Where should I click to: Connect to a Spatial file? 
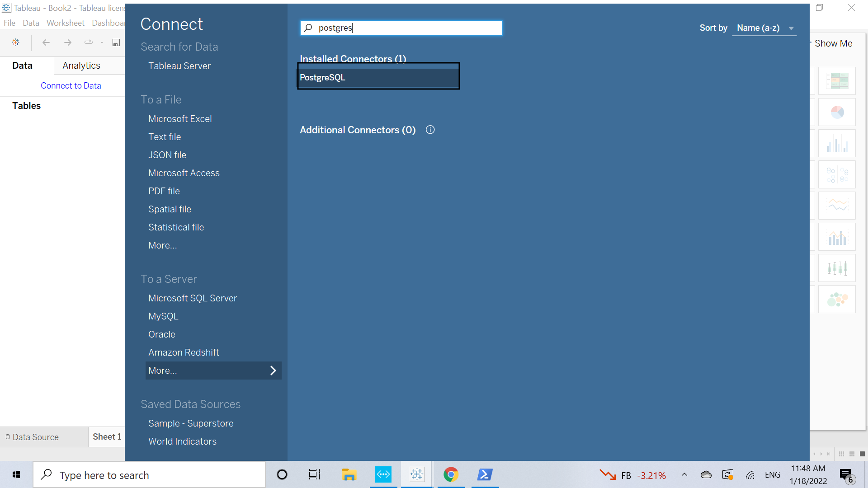tap(170, 209)
